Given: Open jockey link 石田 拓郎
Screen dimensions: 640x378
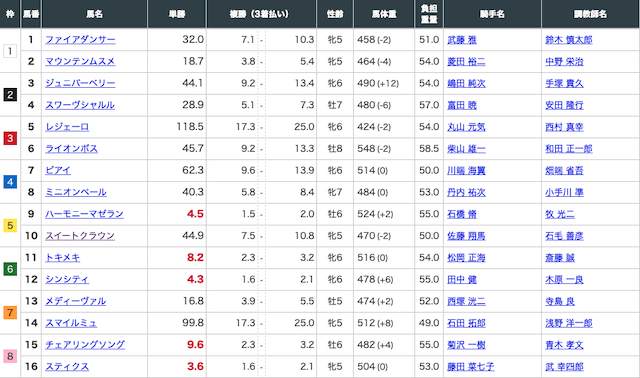Looking at the screenshot, I should [x=467, y=323].
